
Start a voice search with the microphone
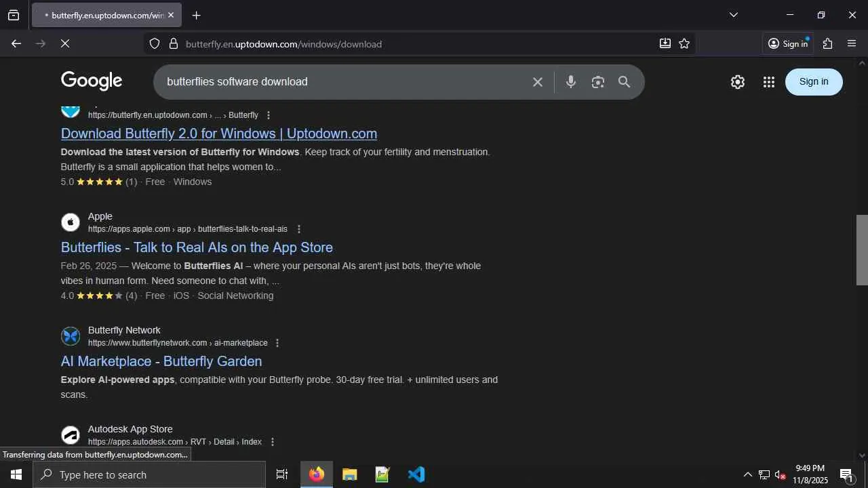[x=571, y=82]
